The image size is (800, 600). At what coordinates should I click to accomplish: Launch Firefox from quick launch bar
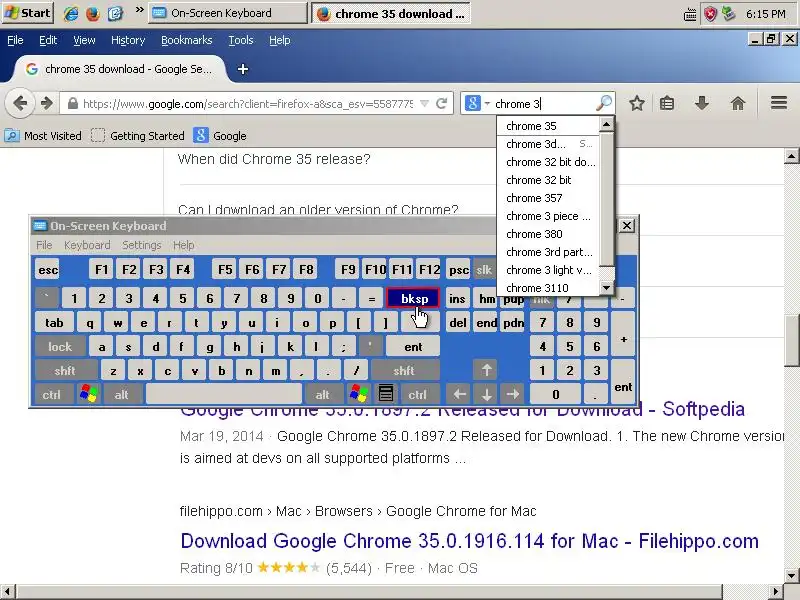point(93,13)
